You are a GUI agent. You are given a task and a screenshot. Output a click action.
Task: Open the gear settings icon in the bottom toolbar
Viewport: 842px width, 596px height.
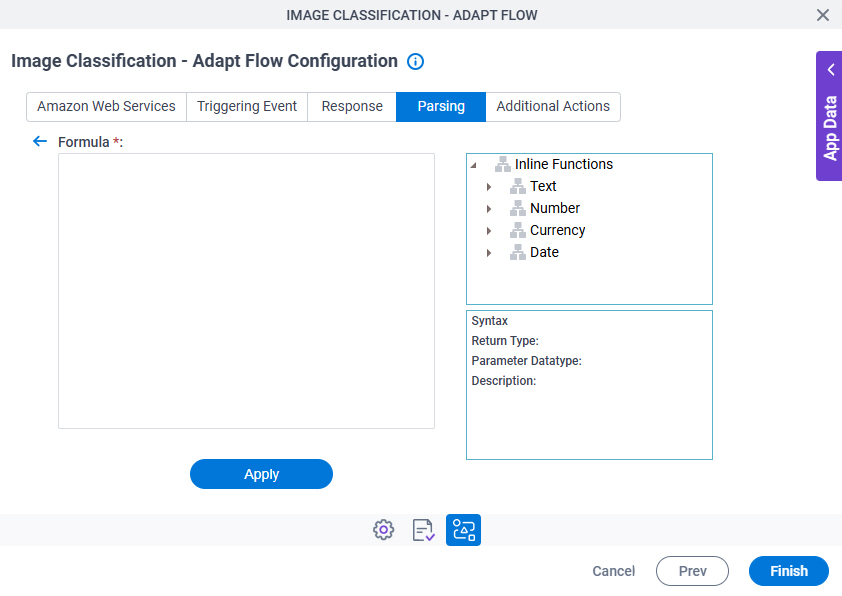coord(383,530)
